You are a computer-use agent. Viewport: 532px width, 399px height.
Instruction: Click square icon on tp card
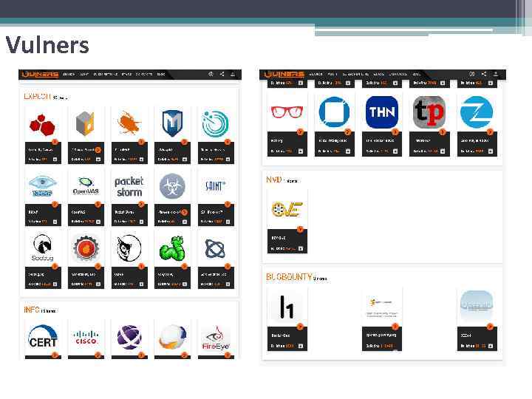(443, 151)
